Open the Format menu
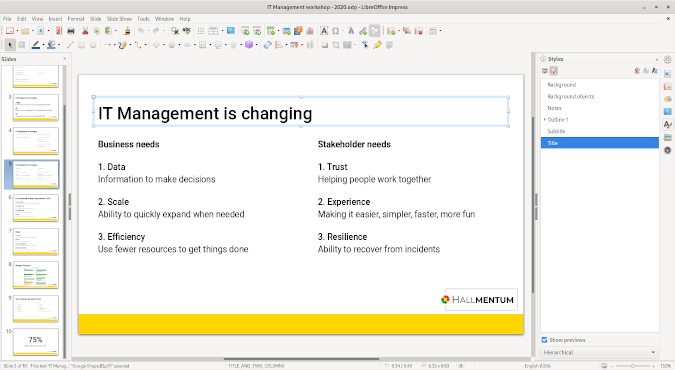This screenshot has height=370, width=675. (76, 19)
